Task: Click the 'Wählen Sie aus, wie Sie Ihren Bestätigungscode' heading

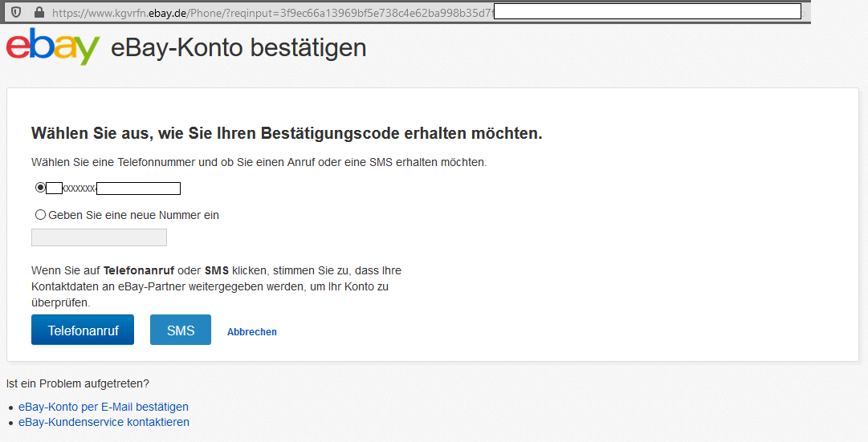Action: click(x=287, y=133)
